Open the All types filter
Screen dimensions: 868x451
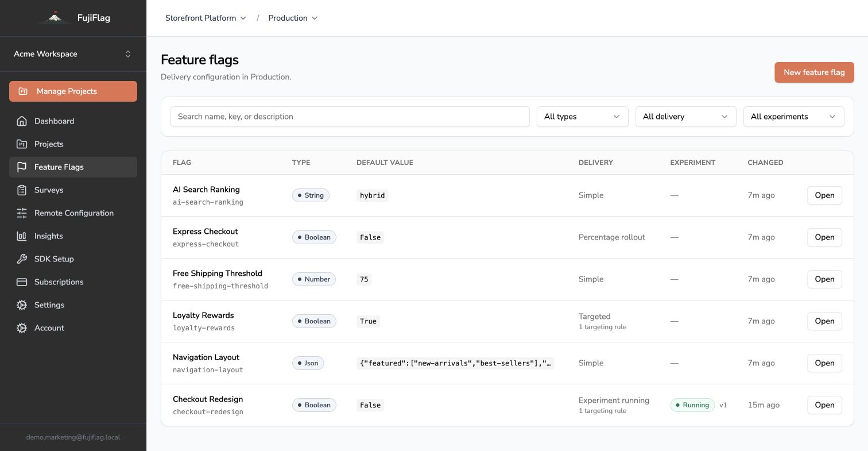[583, 117]
